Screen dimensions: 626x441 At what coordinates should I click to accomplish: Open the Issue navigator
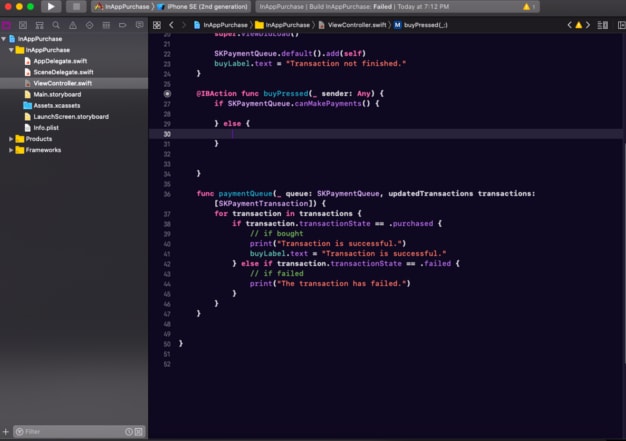pos(73,26)
